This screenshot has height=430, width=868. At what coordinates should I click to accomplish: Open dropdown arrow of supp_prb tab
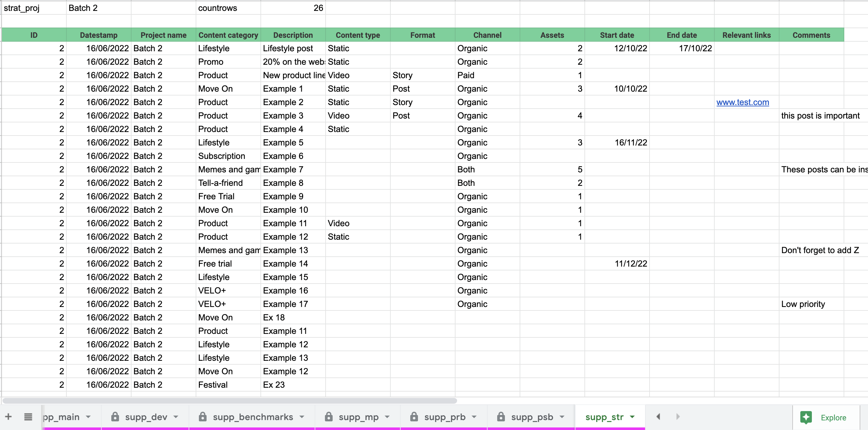coord(474,417)
